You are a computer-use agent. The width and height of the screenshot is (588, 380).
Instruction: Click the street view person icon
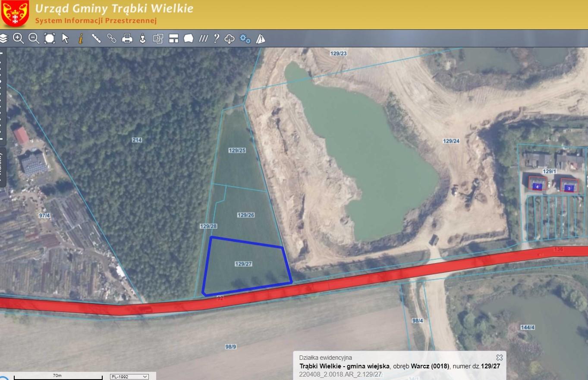[x=143, y=38]
